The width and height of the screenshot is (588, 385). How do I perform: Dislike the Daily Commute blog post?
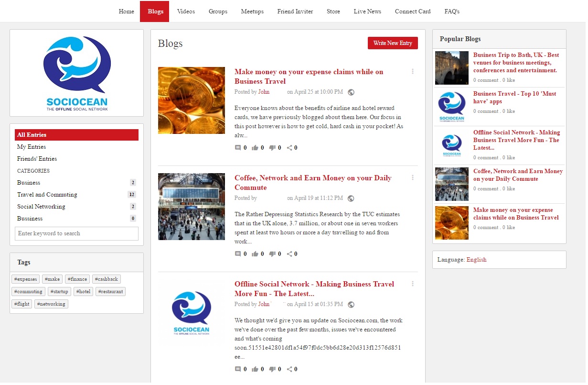272,254
